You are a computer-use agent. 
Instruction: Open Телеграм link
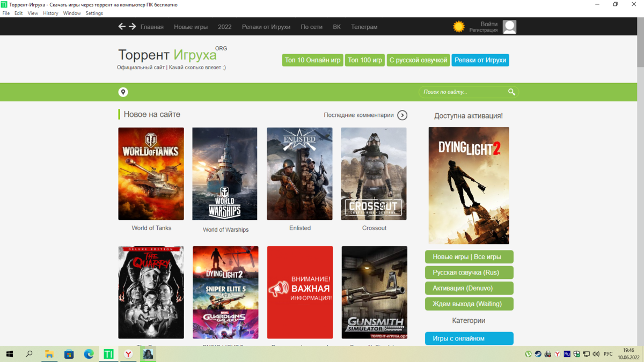tap(364, 27)
